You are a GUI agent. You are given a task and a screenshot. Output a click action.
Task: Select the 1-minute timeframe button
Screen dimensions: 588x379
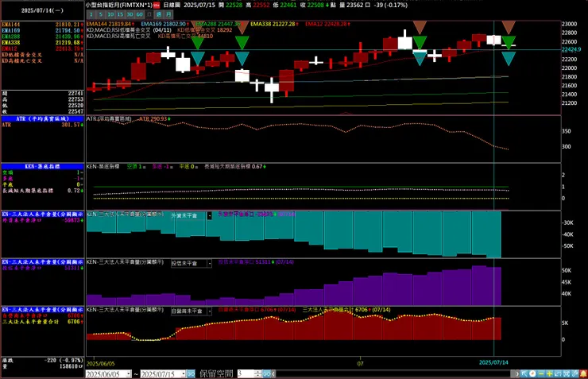91,14
